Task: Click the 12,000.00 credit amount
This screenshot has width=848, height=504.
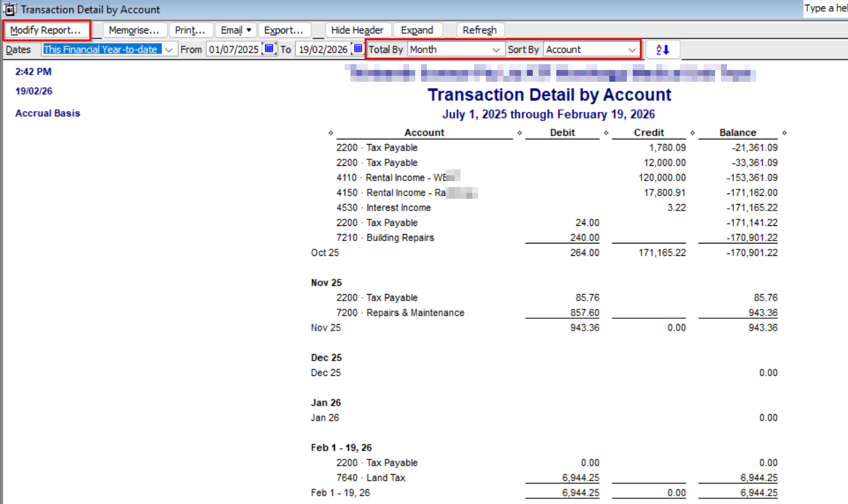Action: (665, 162)
